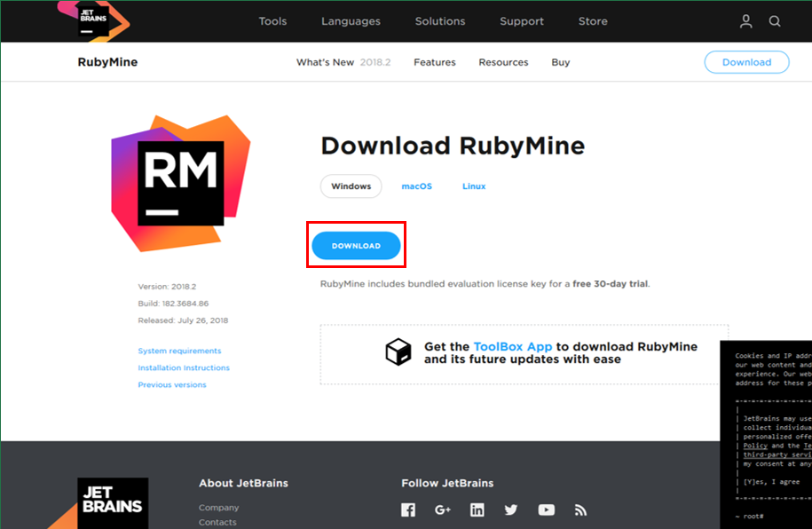Click the RSS feed icon

[x=580, y=510]
